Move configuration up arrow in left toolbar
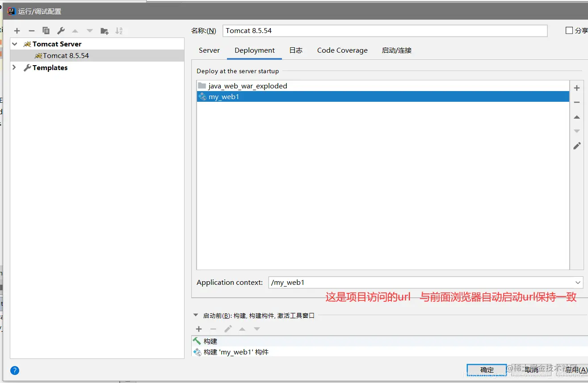Screen dimensions: 588x383 [75, 31]
